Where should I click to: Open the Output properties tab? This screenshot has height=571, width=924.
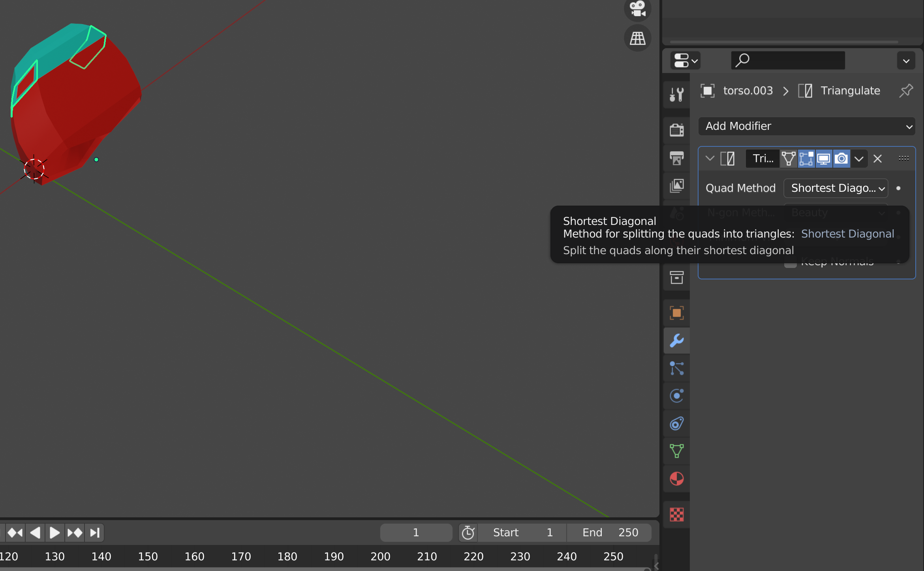tap(677, 158)
